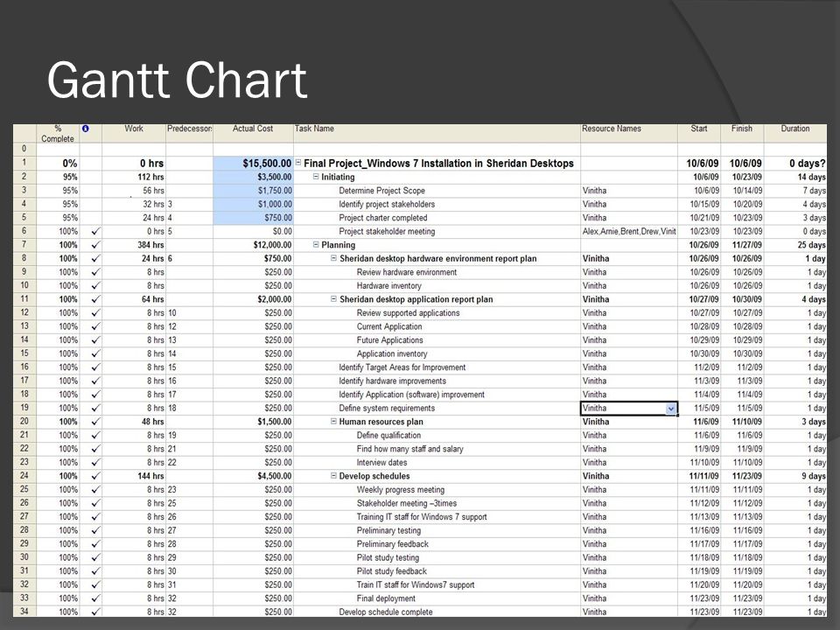Select the Task Name column header
Screen dimensions: 840x630
pos(437,133)
